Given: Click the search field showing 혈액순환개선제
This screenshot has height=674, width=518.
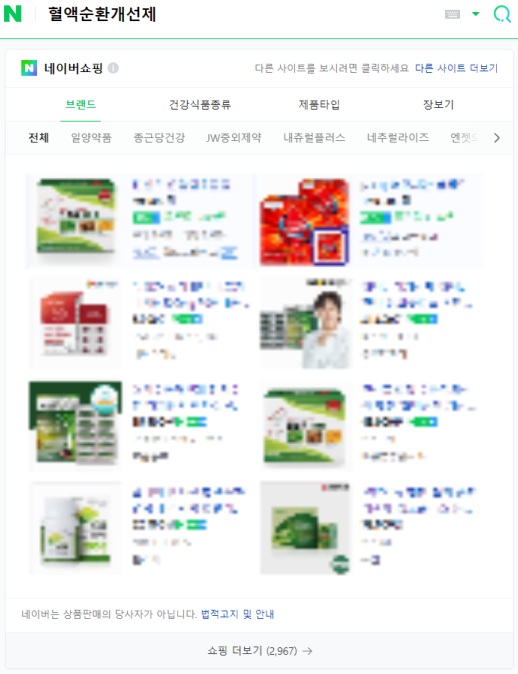Looking at the screenshot, I should 241,14.
